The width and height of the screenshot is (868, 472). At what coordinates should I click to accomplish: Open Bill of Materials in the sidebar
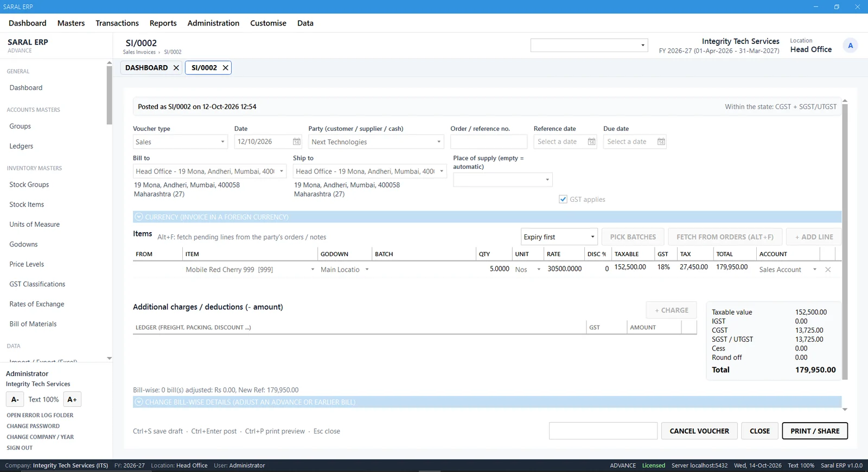click(33, 324)
